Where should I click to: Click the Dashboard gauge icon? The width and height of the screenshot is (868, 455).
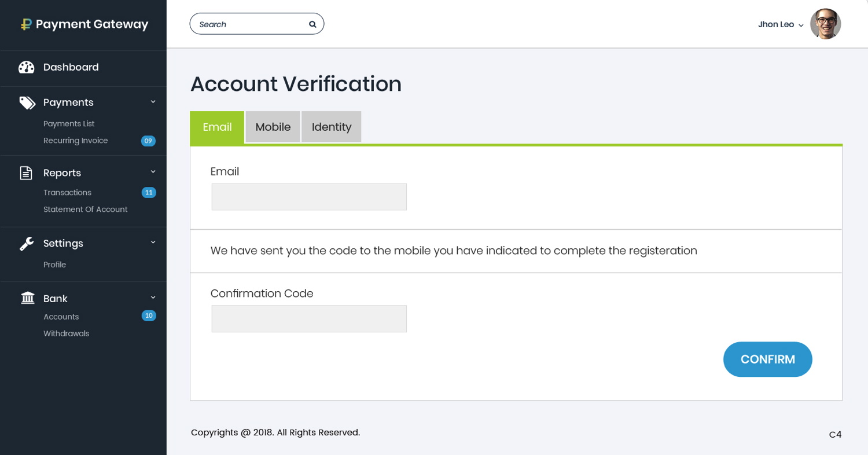(27, 67)
